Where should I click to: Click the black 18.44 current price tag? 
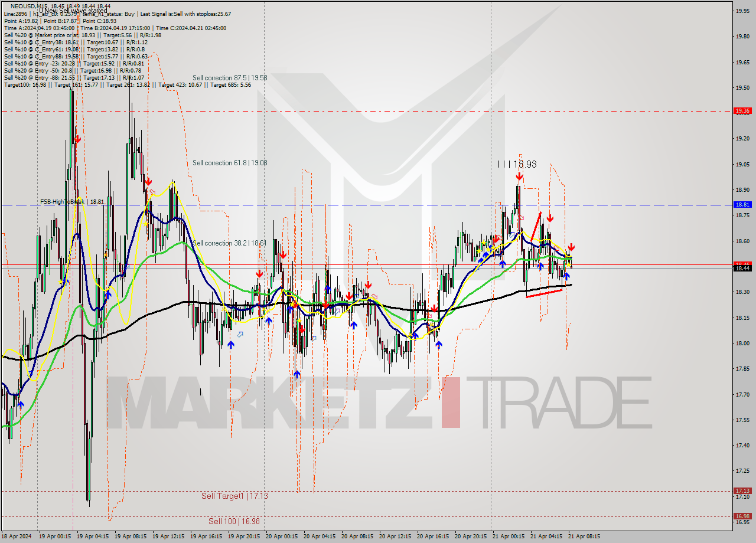pos(742,268)
